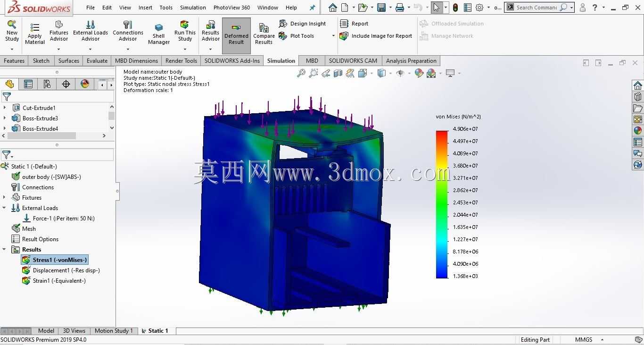Viewport: 644px width, 345px height.
Task: Collapse External Loads folder
Action: (4, 208)
